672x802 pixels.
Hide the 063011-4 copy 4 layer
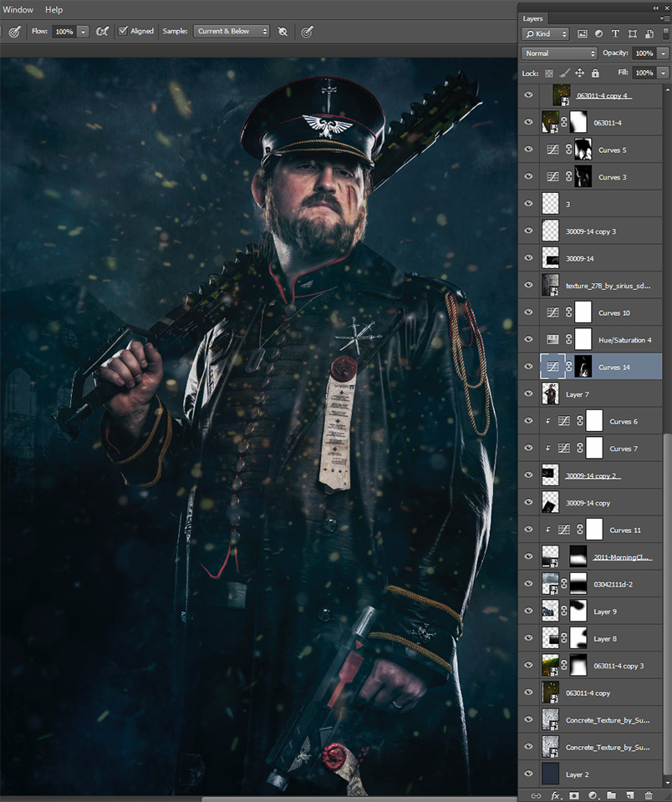529,94
